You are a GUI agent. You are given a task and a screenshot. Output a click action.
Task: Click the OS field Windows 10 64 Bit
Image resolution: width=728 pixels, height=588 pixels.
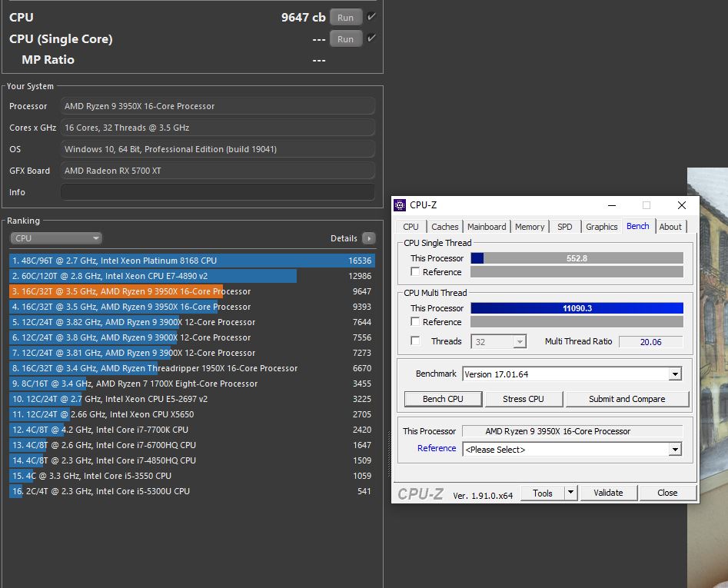tap(218, 149)
